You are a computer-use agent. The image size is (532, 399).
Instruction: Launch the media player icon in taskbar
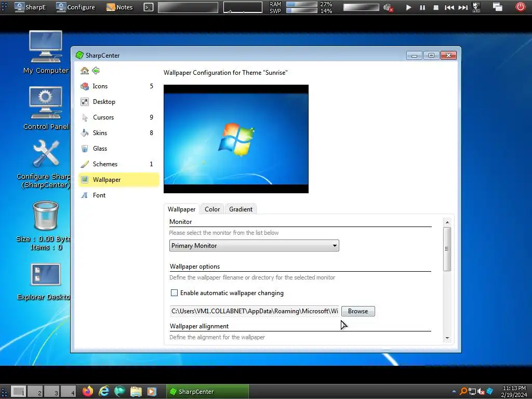152,392
